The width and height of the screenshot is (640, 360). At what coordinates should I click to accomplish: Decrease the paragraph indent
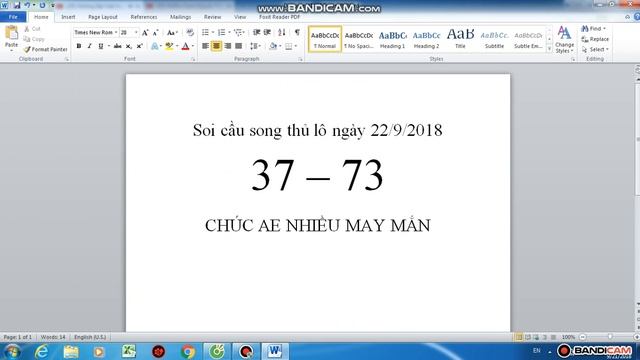pos(256,32)
